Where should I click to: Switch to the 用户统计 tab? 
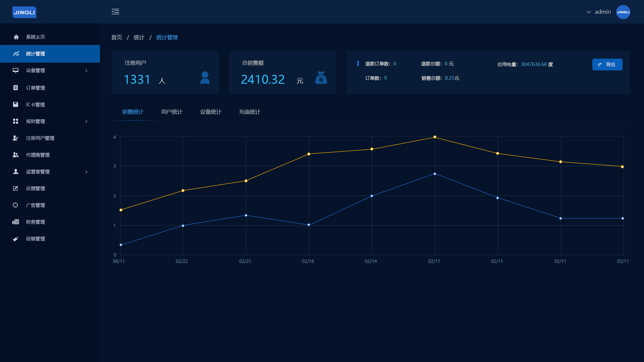(172, 112)
